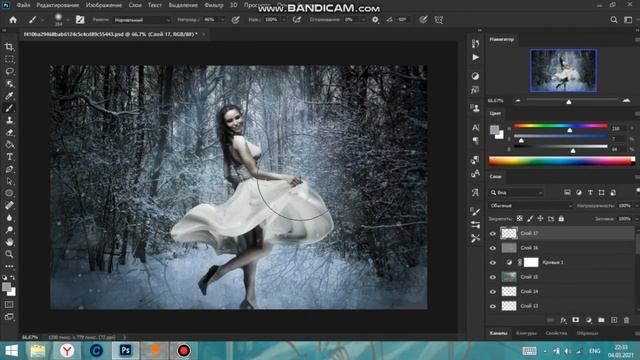Select the Eyedropper tool
640x360 pixels.
pos(9,96)
